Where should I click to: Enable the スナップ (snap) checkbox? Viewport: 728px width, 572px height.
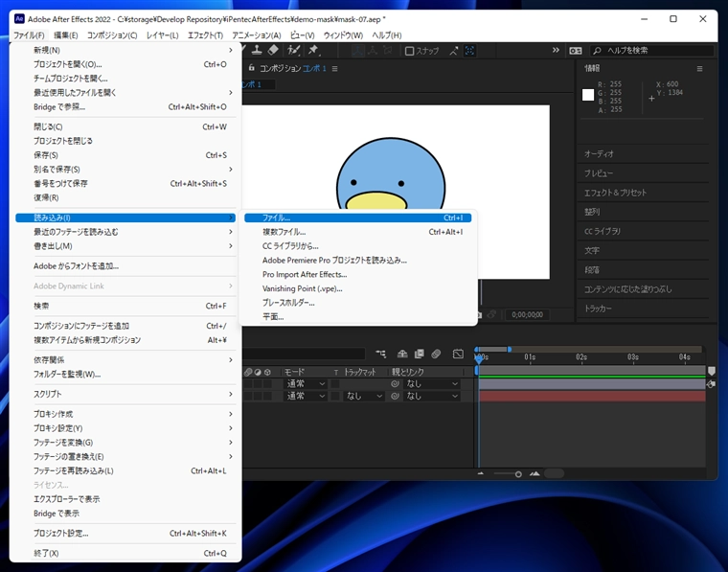tap(410, 51)
